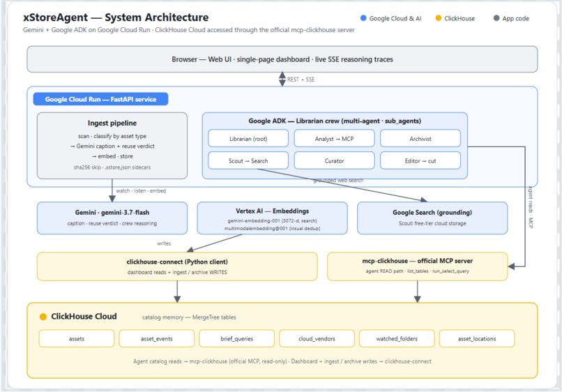Click the 'catalog memory — MergeTree tables' text
This screenshot has height=392, width=562.
(x=189, y=317)
